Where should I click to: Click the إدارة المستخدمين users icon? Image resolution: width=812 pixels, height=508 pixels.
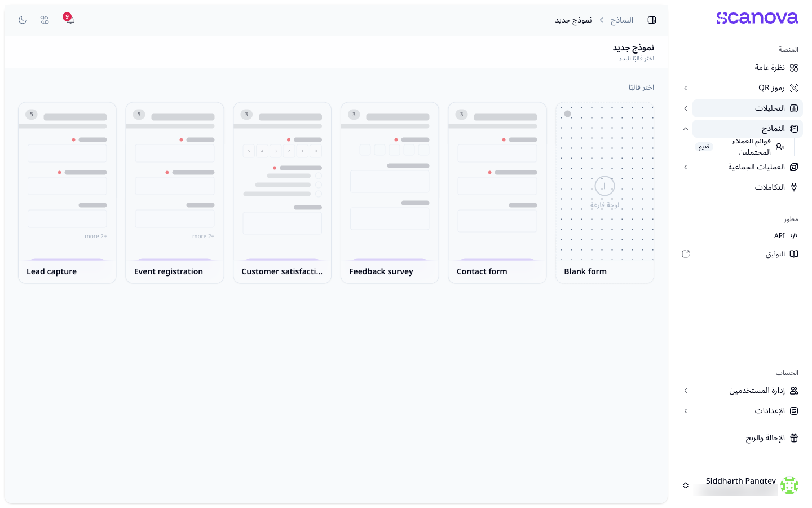(794, 391)
